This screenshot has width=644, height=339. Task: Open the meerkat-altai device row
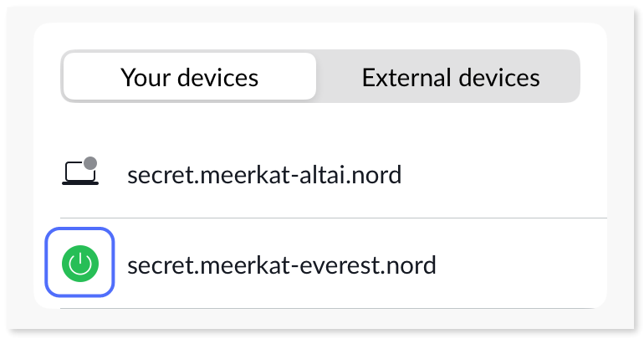[335, 175]
